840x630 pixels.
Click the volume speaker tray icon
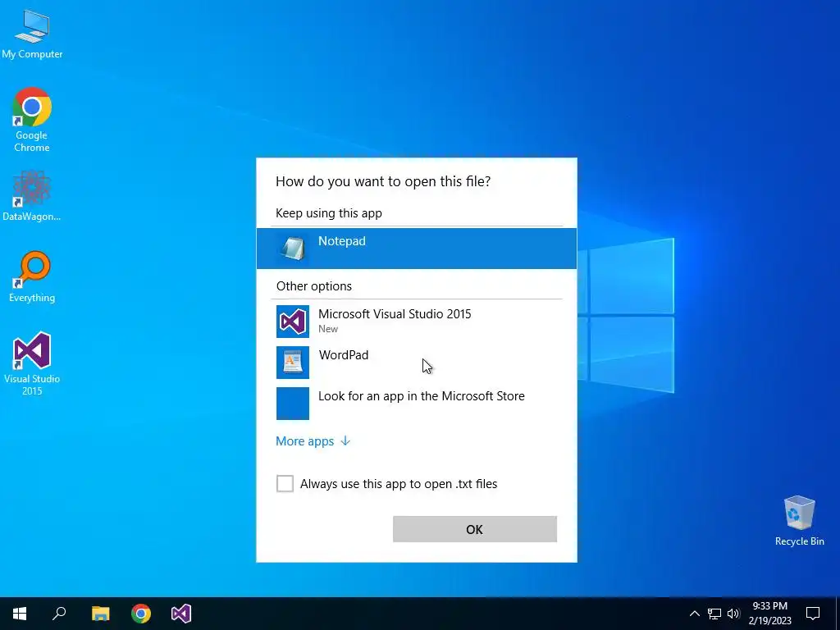pyautogui.click(x=733, y=614)
